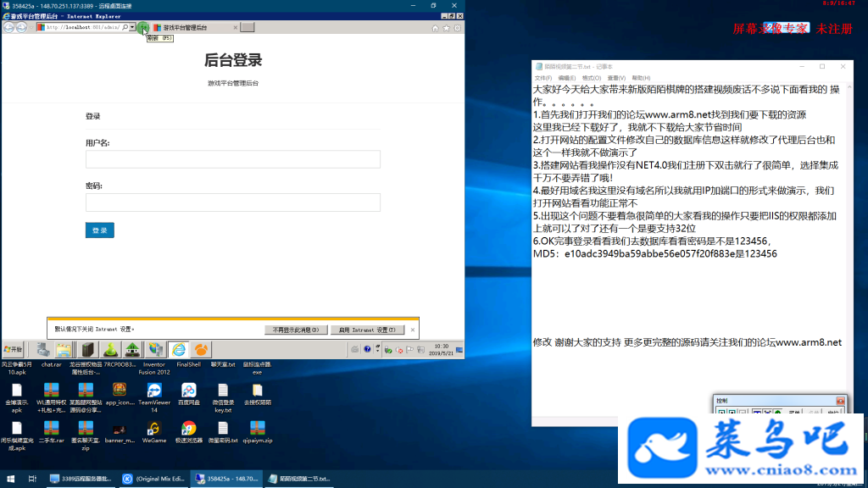Viewport: 868px width, 488px height.
Task: Open the 文件(F) menu in Notepad
Action: [543, 78]
